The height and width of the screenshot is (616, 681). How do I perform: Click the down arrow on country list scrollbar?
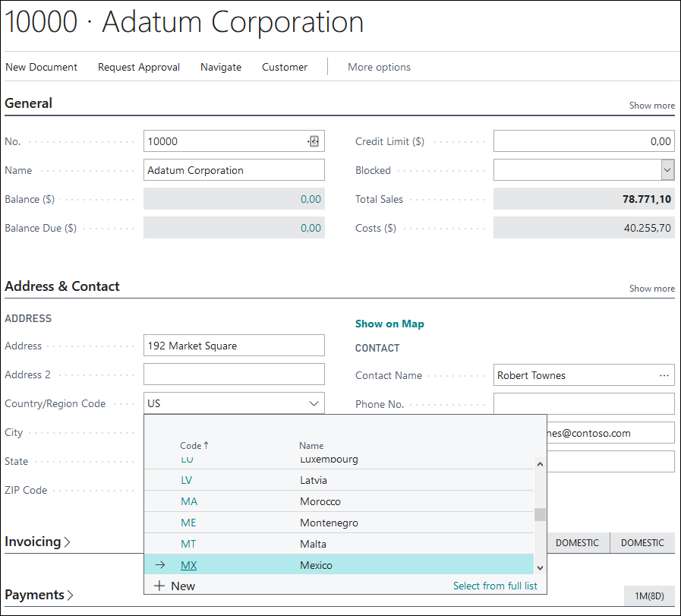[539, 566]
